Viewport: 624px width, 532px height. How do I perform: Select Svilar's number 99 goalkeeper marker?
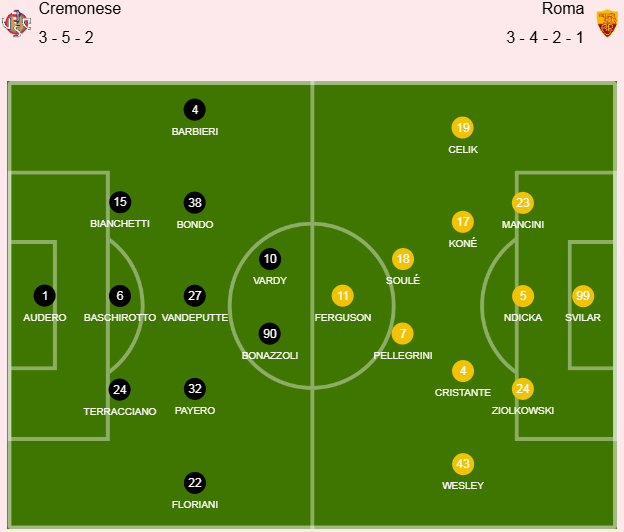[583, 296]
